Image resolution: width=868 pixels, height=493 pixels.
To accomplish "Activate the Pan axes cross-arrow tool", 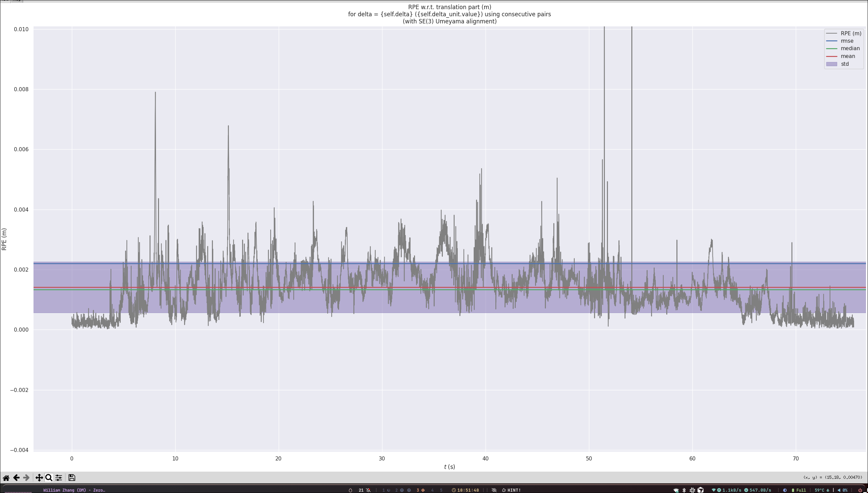I will [x=39, y=478].
